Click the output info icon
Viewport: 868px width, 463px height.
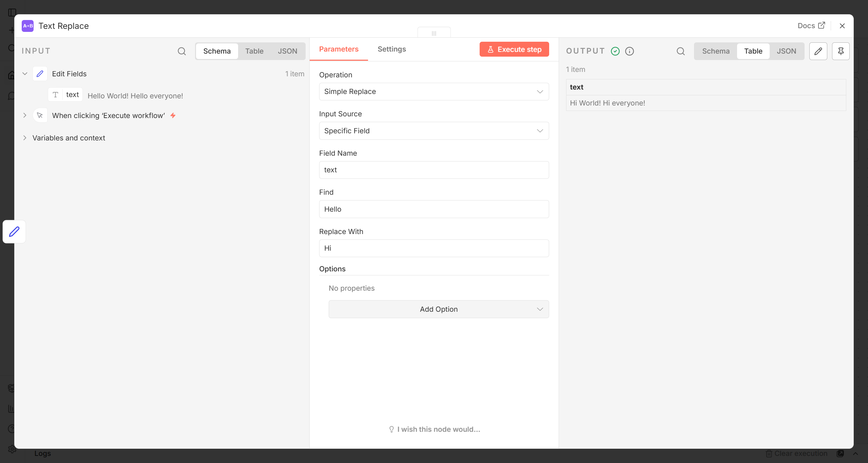[x=630, y=51]
